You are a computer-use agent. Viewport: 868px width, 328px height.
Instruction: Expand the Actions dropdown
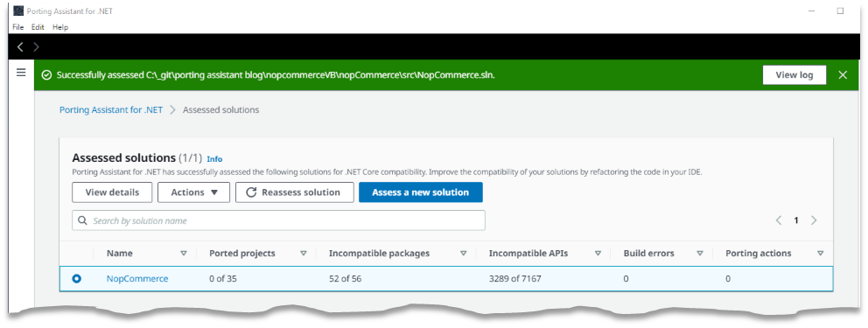tap(193, 192)
